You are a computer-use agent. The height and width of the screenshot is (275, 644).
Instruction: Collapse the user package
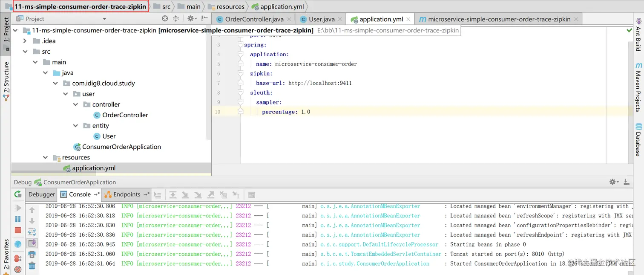click(x=66, y=94)
